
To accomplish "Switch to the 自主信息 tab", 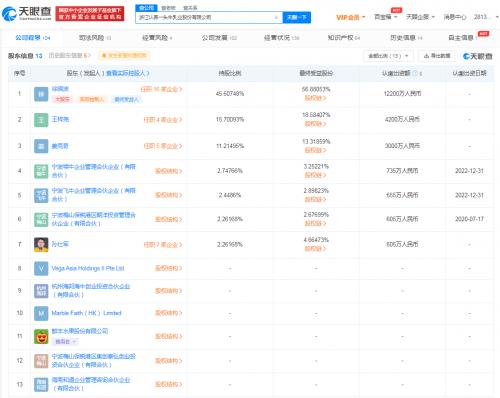I will (x=463, y=38).
